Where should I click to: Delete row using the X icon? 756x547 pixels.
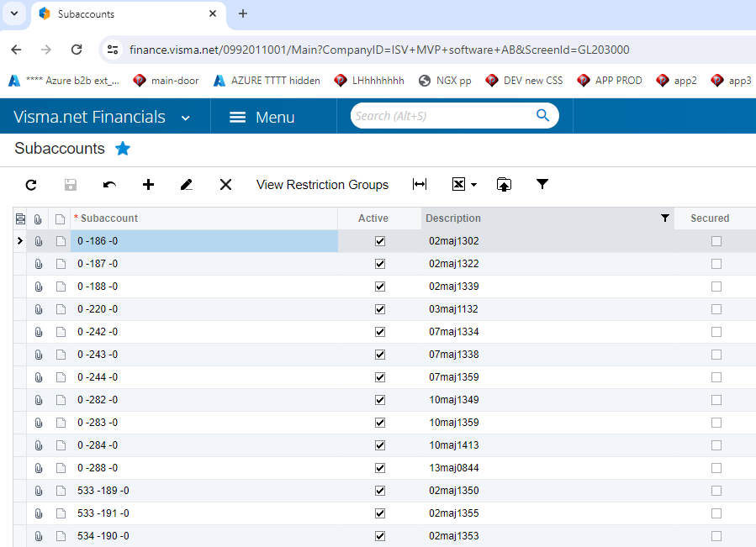tap(225, 185)
